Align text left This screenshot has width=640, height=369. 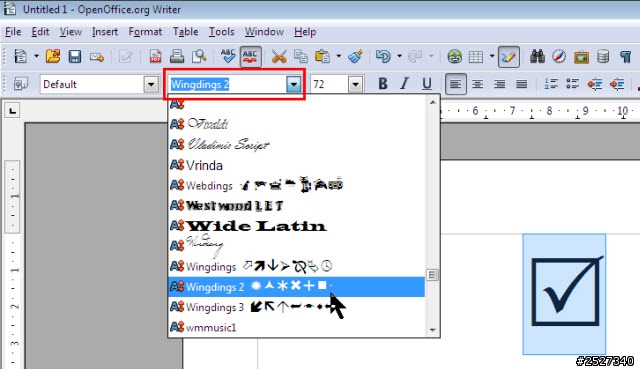pos(456,84)
